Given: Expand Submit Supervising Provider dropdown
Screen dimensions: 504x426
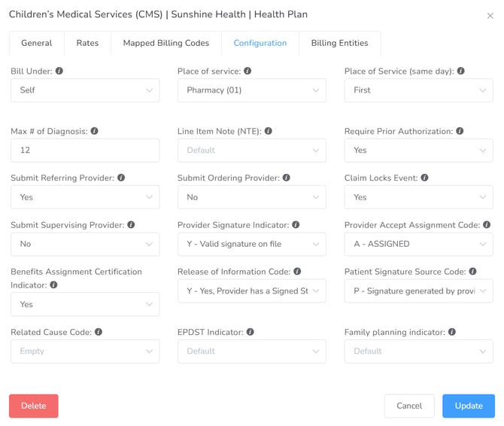Looking at the screenshot, I should (85, 244).
